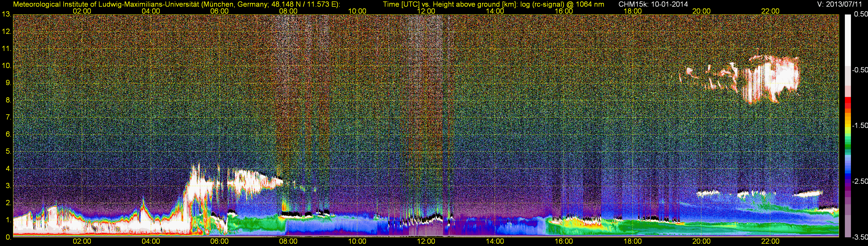Select the 11. height axis label
Image resolution: width=868 pixels, height=246 pixels.
[6, 49]
